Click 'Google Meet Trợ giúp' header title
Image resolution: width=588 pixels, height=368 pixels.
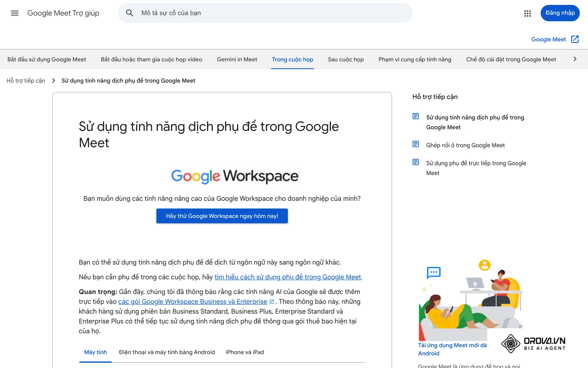(x=63, y=13)
